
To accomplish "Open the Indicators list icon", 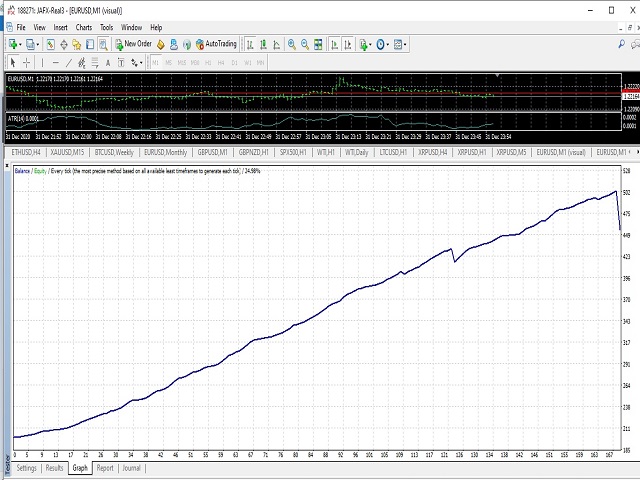I will click(x=363, y=44).
